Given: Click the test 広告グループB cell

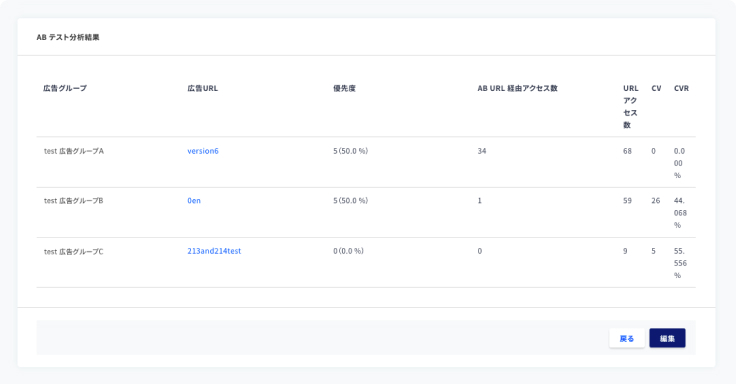Looking at the screenshot, I should coord(74,201).
